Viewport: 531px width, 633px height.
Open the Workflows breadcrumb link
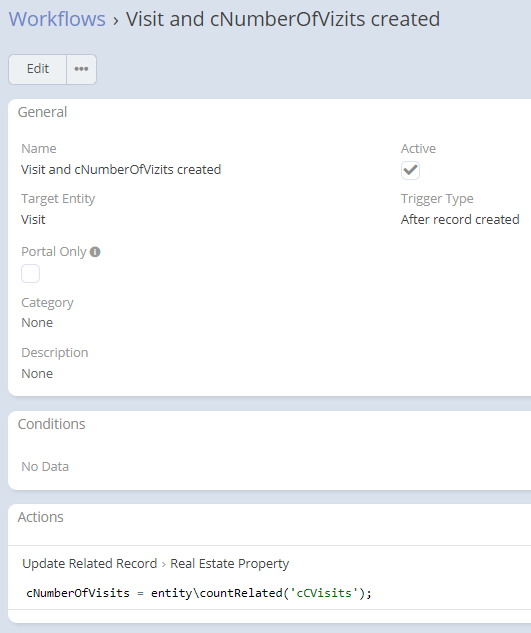[x=57, y=19]
